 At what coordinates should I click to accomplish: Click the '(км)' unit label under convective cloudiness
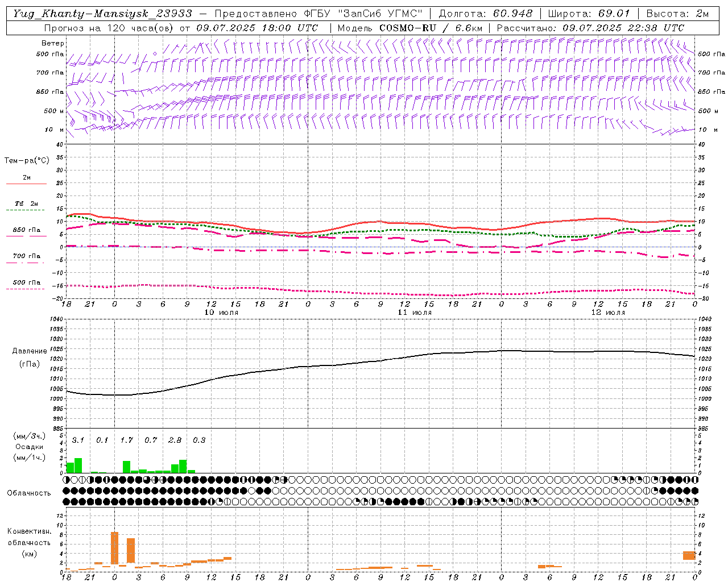pyautogui.click(x=29, y=554)
